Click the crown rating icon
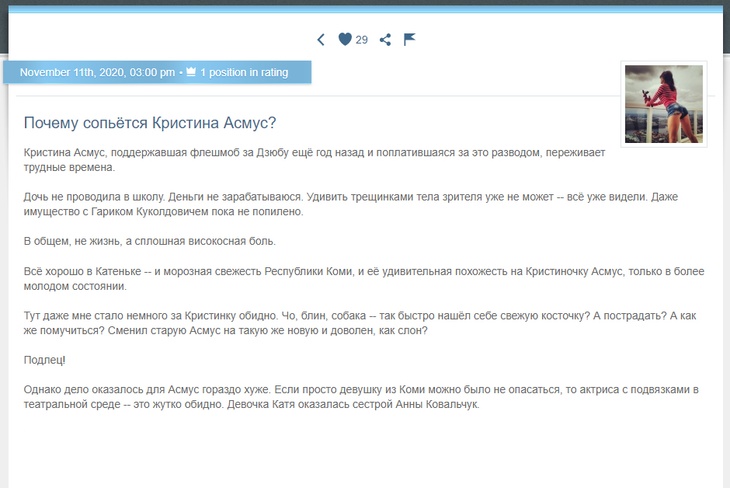The height and width of the screenshot is (488, 730). pos(190,73)
